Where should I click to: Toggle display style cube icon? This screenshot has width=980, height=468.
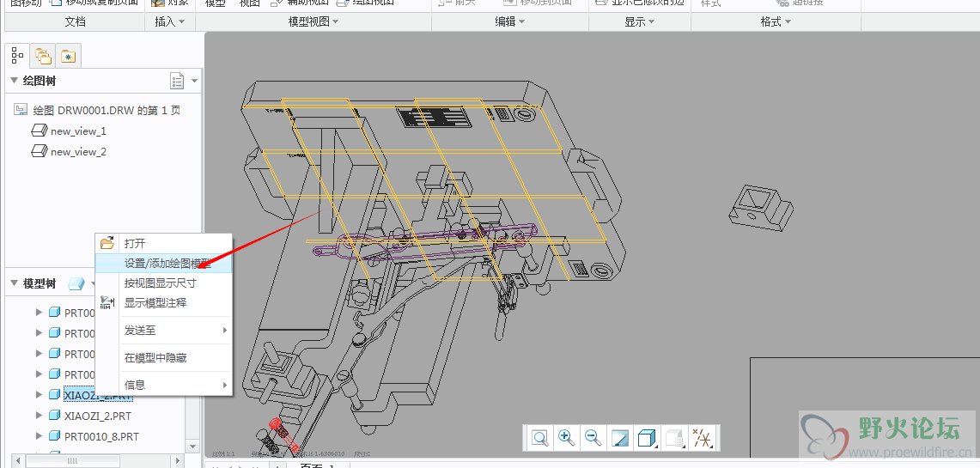tap(647, 438)
